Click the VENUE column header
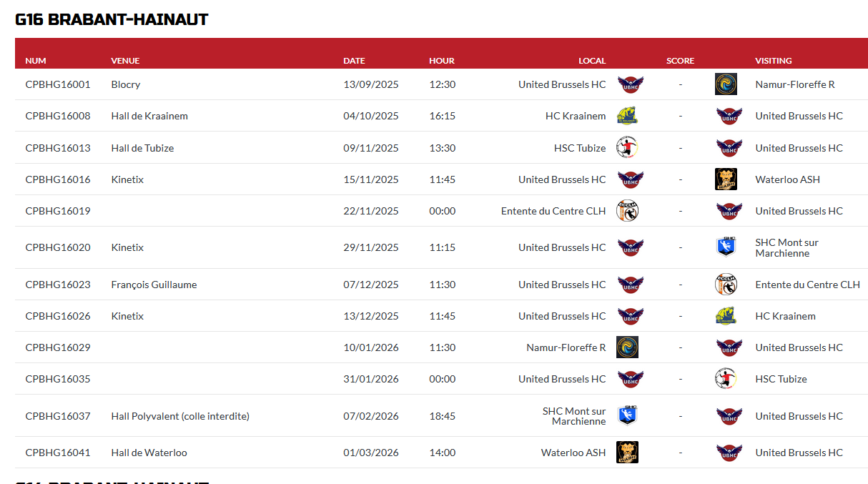This screenshot has width=868, height=484. (x=125, y=61)
